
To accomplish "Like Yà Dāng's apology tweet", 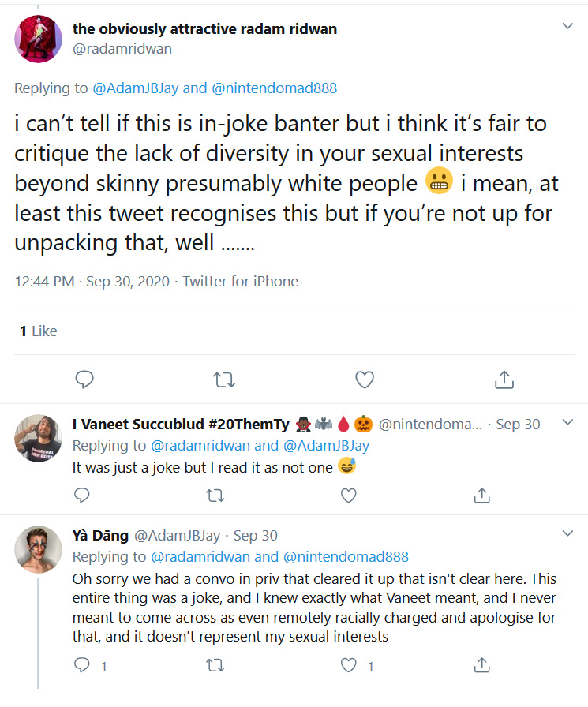I will [x=348, y=665].
